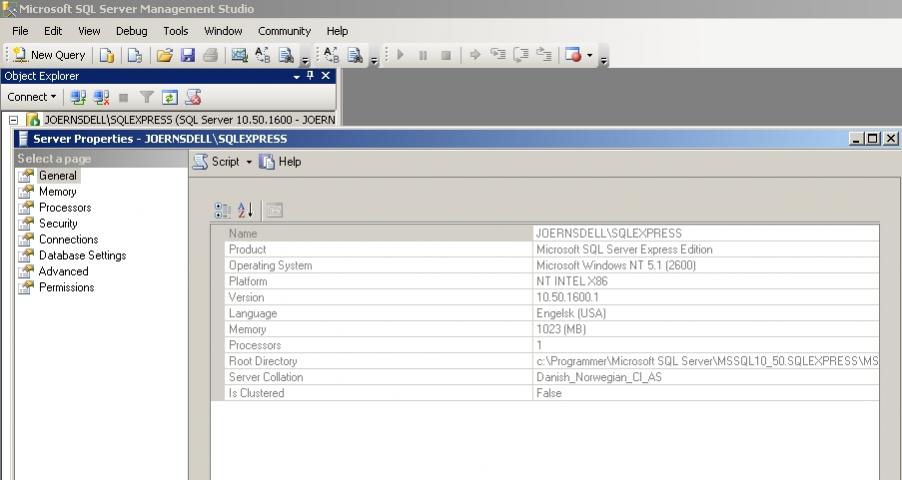Click the Property Pages icon in grid toolbar
902x480 pixels.
pyautogui.click(x=274, y=211)
